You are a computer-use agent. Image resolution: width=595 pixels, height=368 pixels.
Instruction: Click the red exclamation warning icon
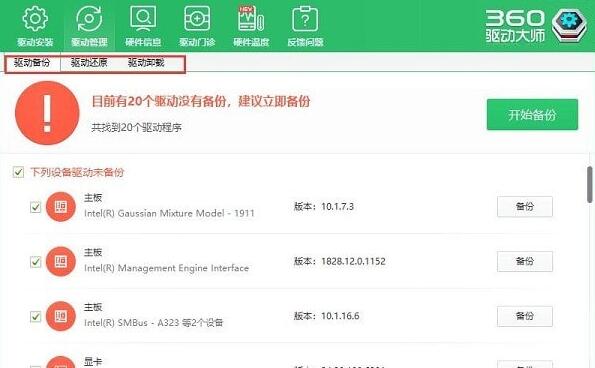click(x=47, y=113)
